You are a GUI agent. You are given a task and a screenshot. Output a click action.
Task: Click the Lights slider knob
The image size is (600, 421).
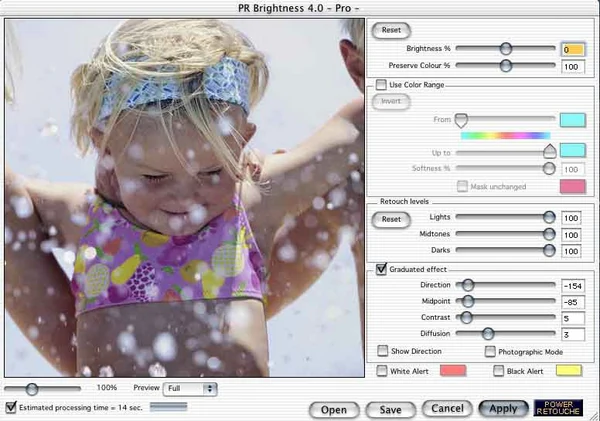pyautogui.click(x=549, y=217)
